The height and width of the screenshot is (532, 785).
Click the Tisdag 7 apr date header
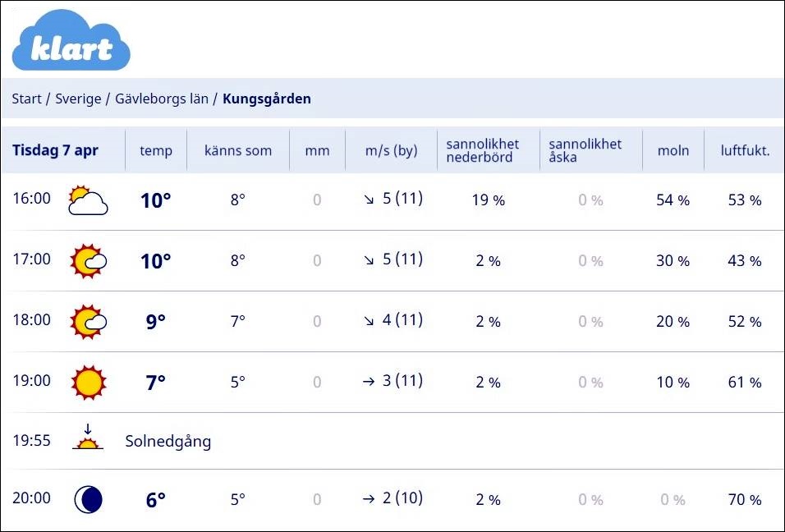coord(55,150)
